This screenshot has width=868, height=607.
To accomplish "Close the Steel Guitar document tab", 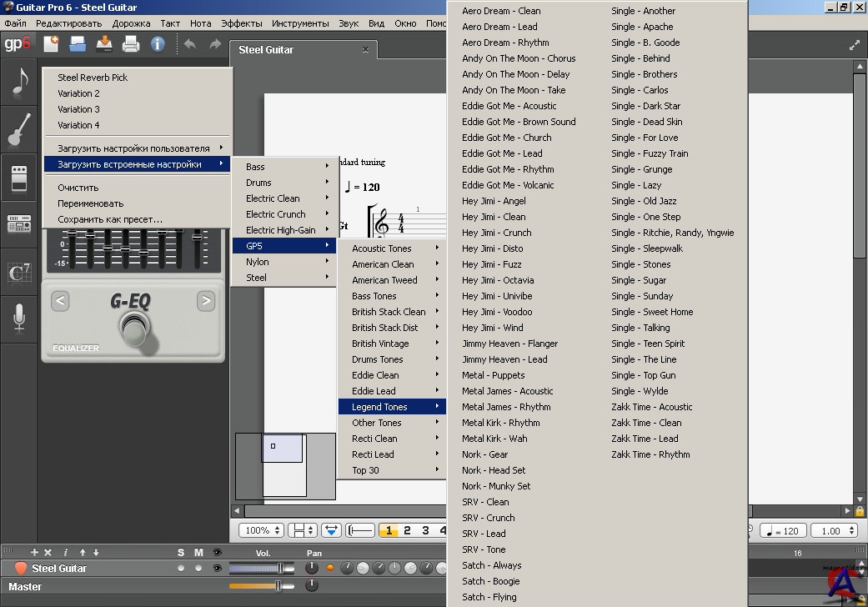I will coord(365,50).
